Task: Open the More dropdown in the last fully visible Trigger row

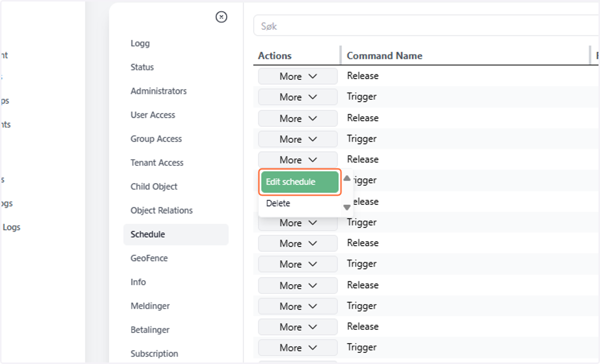Action: coord(298,348)
